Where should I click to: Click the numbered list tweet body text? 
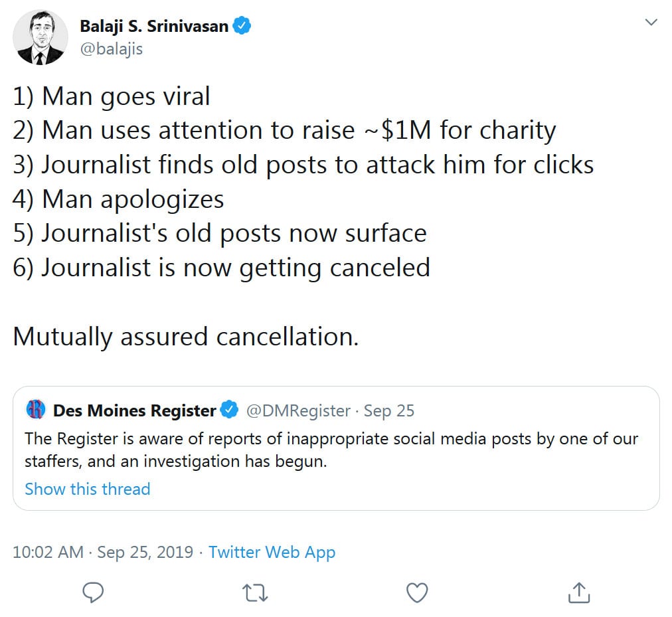(303, 182)
